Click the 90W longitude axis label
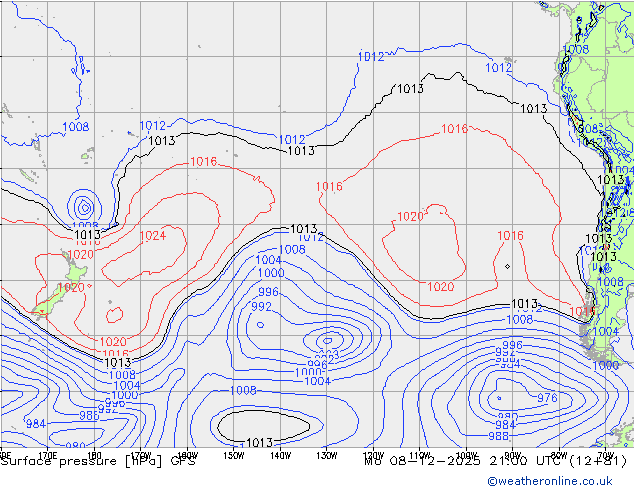This screenshot has width=634, height=490. (x=513, y=455)
